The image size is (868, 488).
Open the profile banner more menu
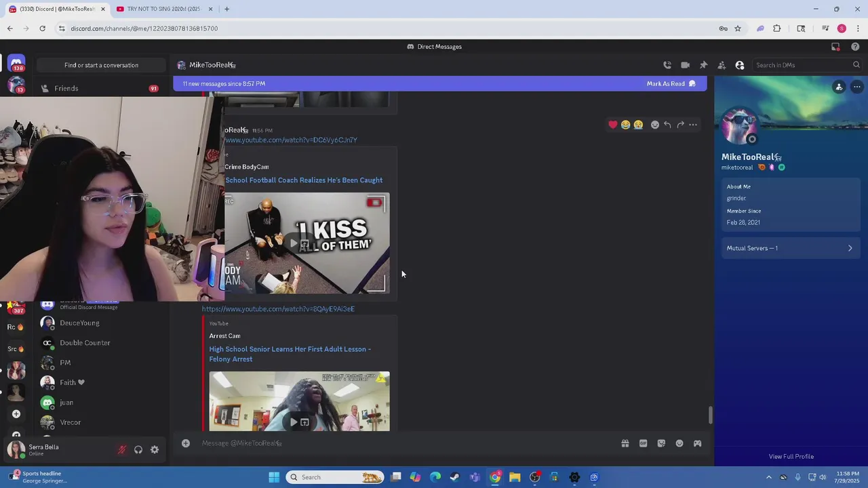[x=857, y=87]
